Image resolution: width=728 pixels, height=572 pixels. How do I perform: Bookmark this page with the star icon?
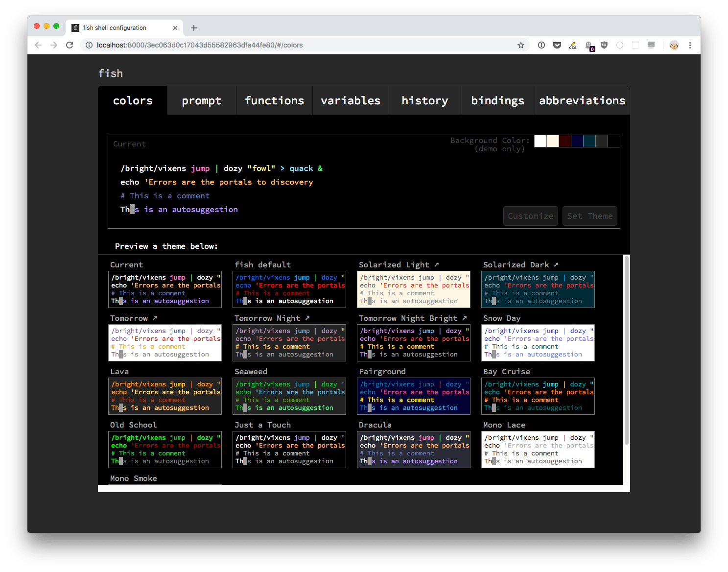(x=521, y=45)
